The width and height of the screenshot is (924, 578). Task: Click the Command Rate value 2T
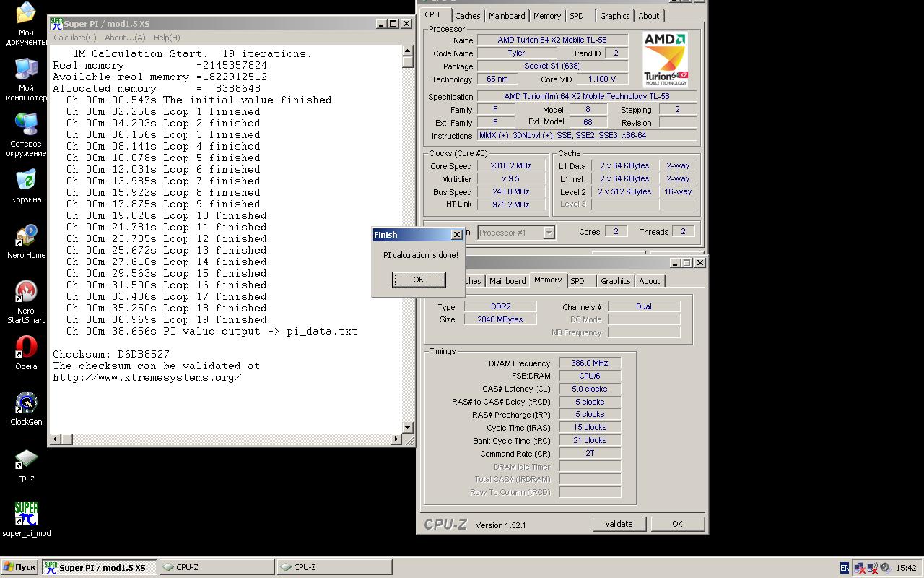(590, 453)
